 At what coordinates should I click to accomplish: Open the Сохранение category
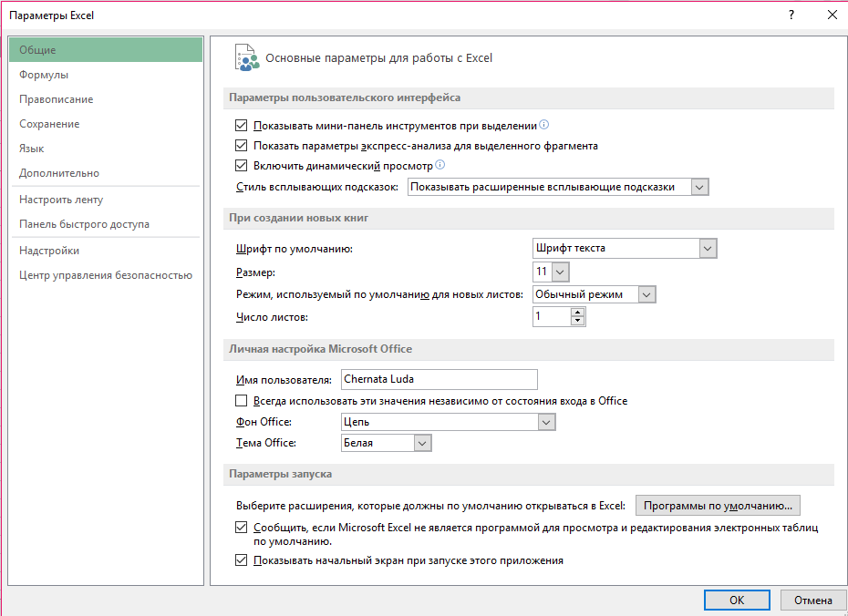pyautogui.click(x=106, y=124)
